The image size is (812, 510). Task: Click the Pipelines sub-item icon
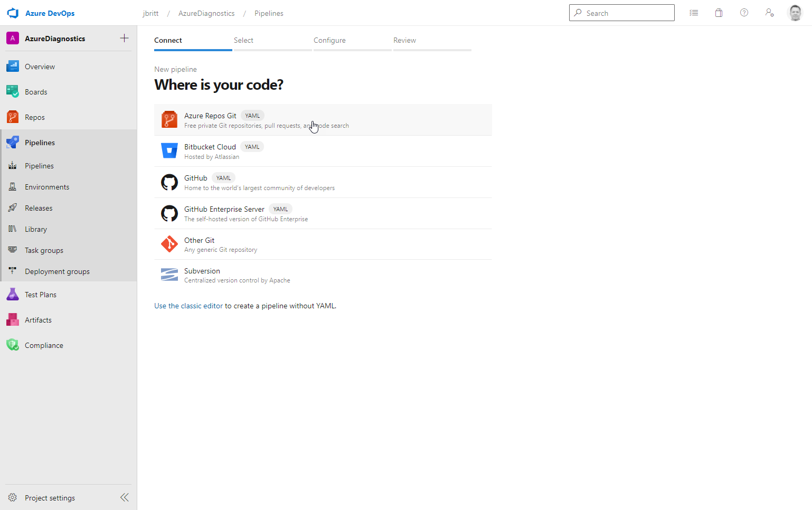click(13, 166)
